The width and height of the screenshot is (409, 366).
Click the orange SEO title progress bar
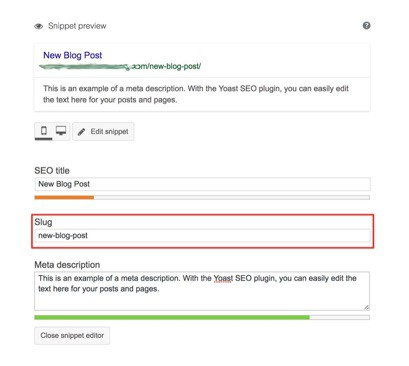[64, 198]
